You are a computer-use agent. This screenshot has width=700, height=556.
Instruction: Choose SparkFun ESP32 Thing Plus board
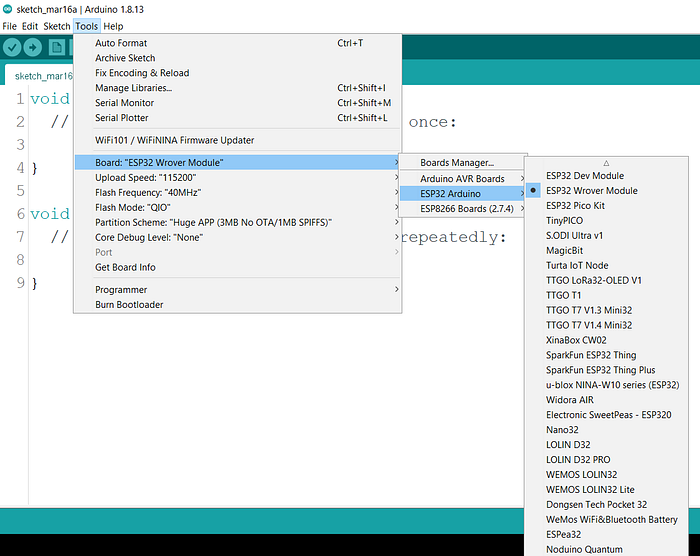(x=606, y=370)
